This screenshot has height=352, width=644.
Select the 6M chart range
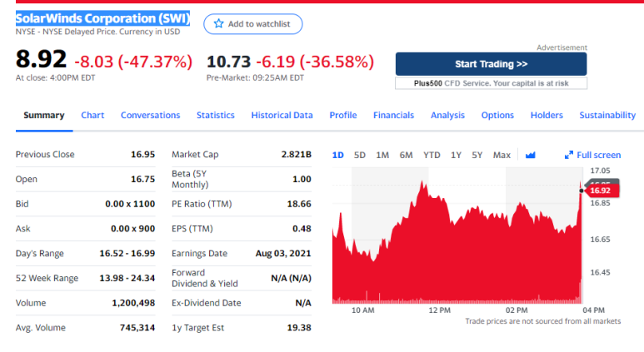[x=406, y=155]
